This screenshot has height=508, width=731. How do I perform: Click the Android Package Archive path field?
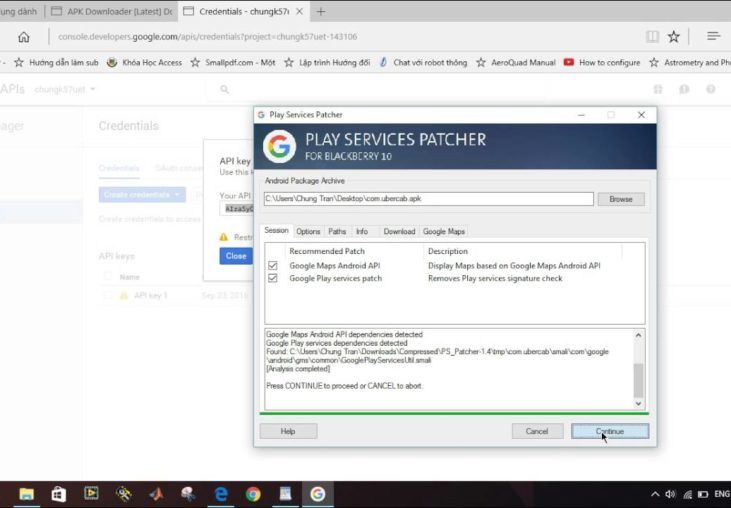point(428,199)
